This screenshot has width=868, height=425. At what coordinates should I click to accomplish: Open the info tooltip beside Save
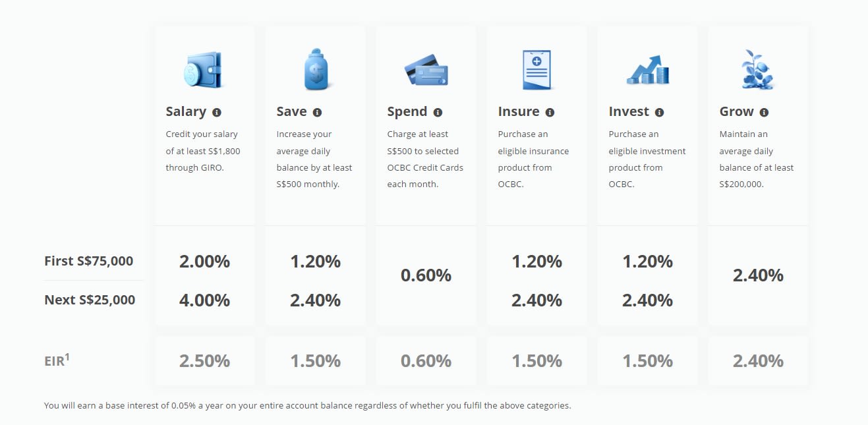click(x=317, y=113)
